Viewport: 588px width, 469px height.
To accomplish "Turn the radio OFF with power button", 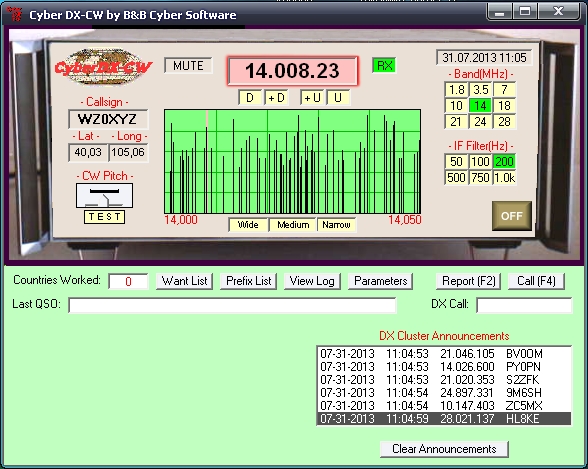I will pos(512,216).
